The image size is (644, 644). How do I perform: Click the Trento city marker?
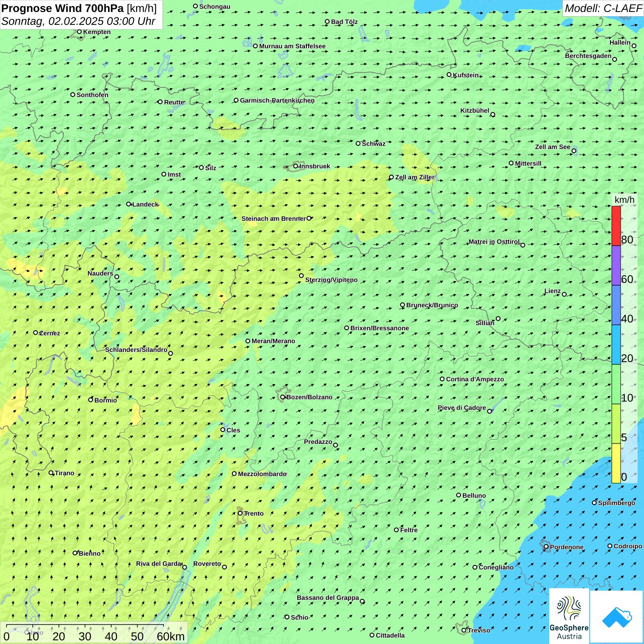point(240,513)
